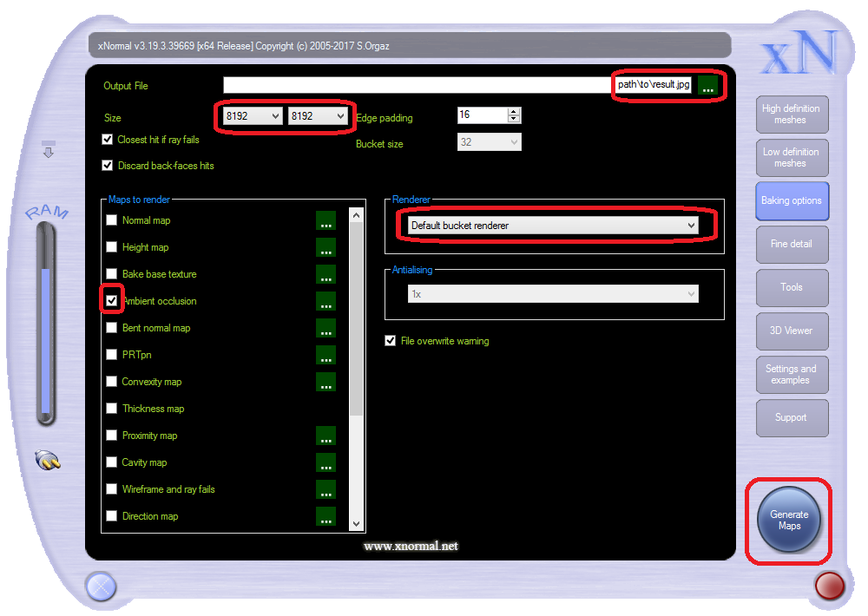
Task: Increase edge padding with up arrow
Action: (x=514, y=112)
